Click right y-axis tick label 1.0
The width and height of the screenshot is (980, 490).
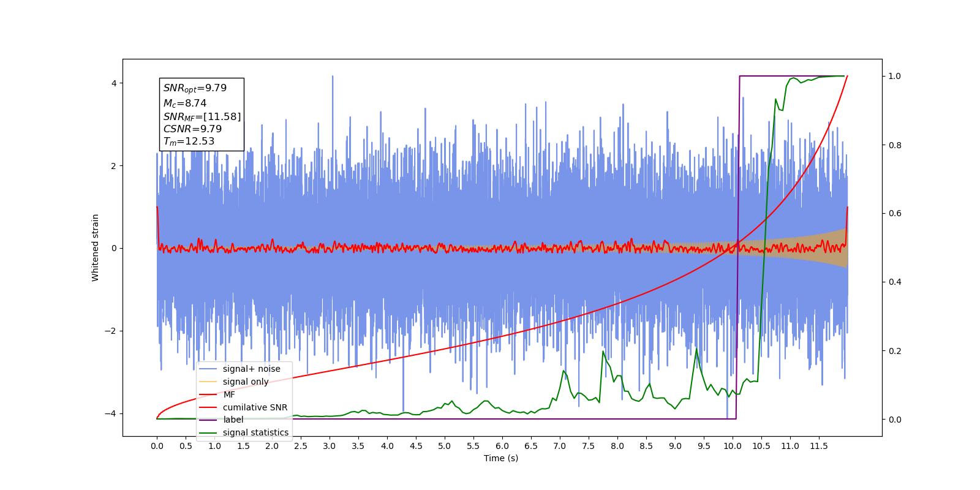(x=895, y=77)
